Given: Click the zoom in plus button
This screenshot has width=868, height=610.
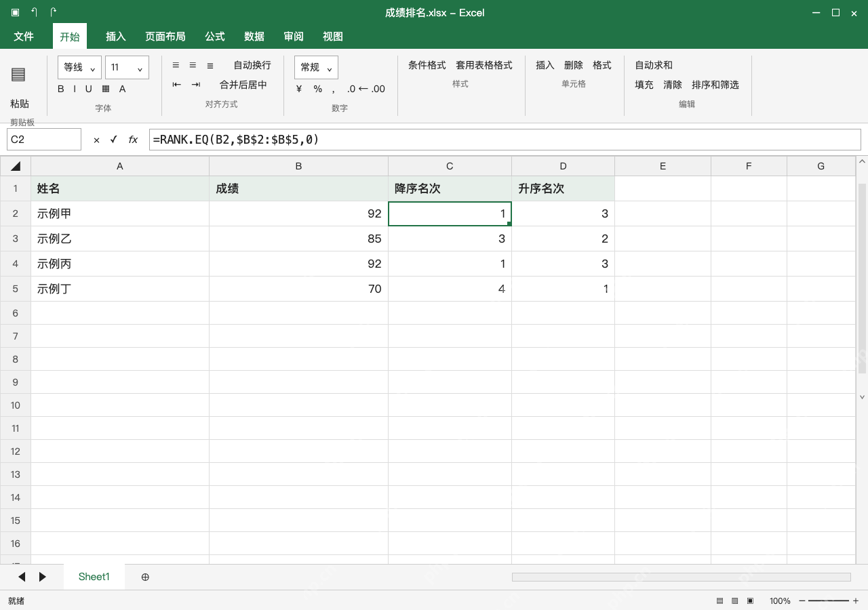Looking at the screenshot, I should (x=856, y=601).
